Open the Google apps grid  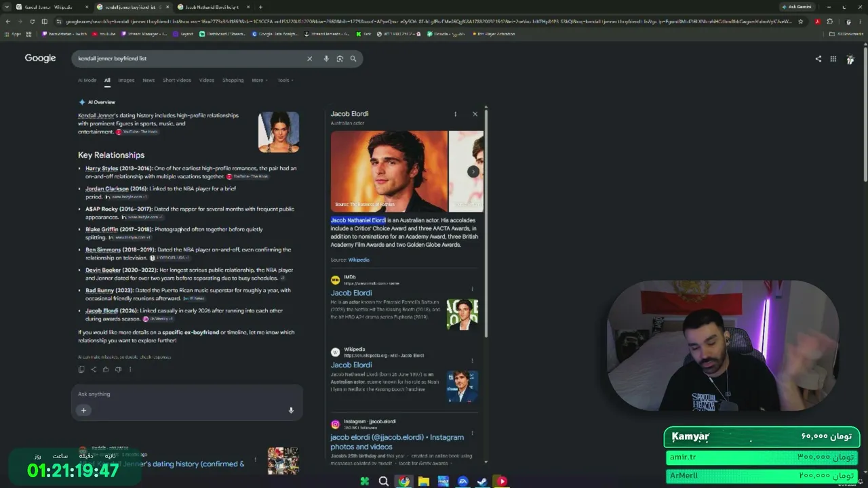pyautogui.click(x=833, y=59)
